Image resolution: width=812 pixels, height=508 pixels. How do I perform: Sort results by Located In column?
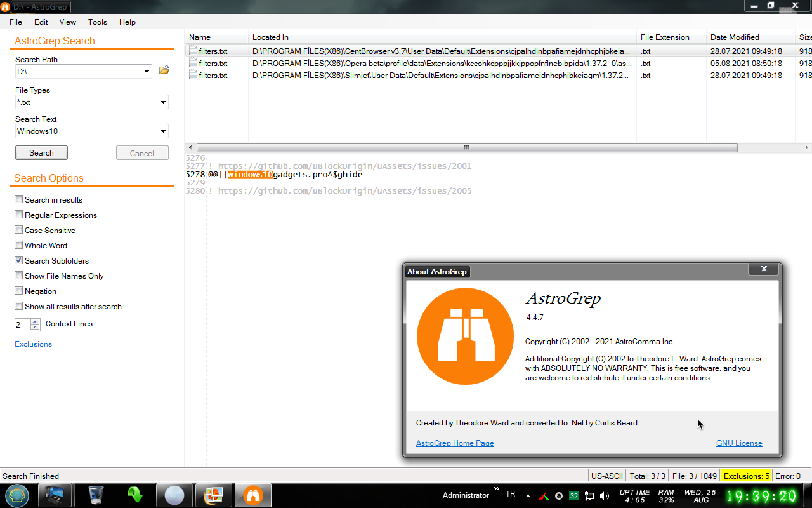[442, 37]
